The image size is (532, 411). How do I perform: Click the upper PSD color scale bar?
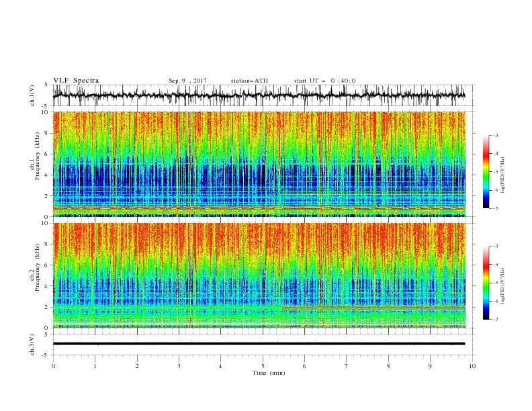pyautogui.click(x=486, y=172)
